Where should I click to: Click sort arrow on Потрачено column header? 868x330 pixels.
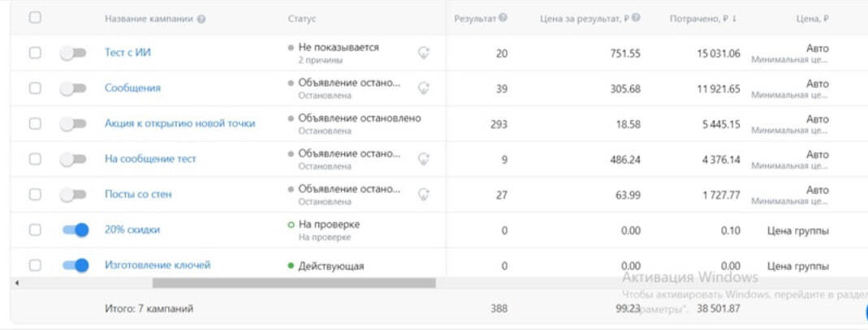[735, 19]
